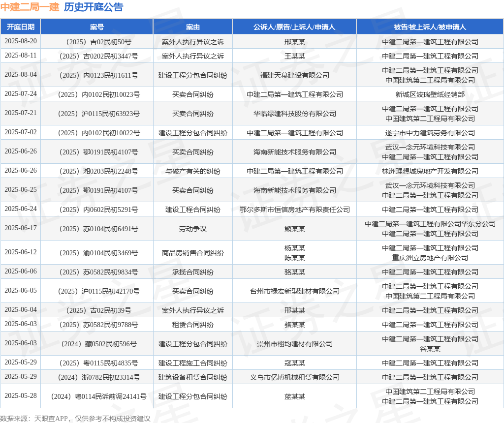This screenshot has width=504, height=423.
Task: Click plaintiff 熊某某
Action: [x=294, y=229]
